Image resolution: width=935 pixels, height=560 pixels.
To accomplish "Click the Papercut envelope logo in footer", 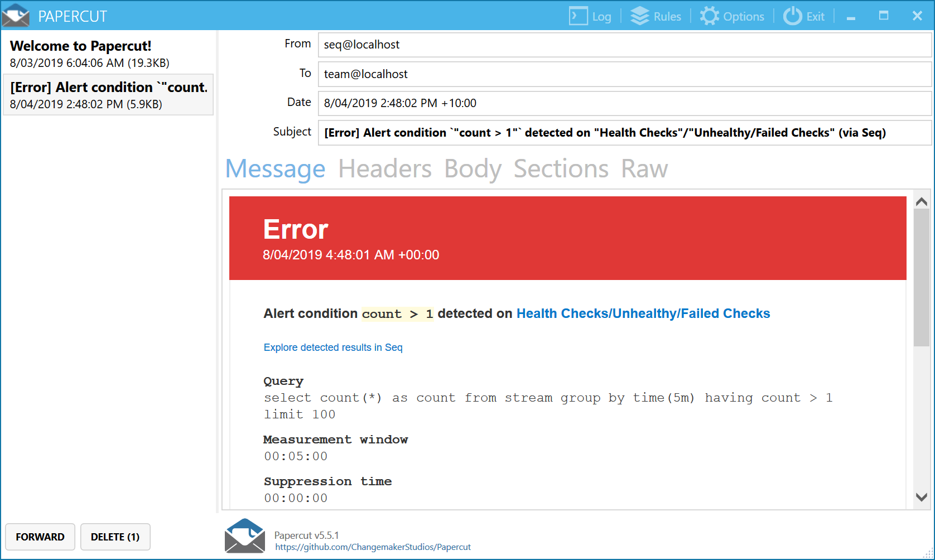I will point(245,535).
